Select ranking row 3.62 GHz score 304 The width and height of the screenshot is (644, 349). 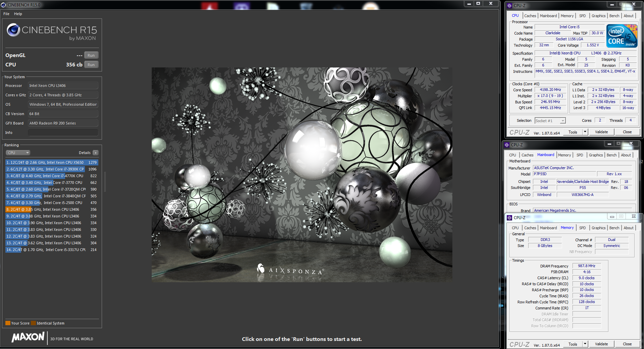point(52,243)
